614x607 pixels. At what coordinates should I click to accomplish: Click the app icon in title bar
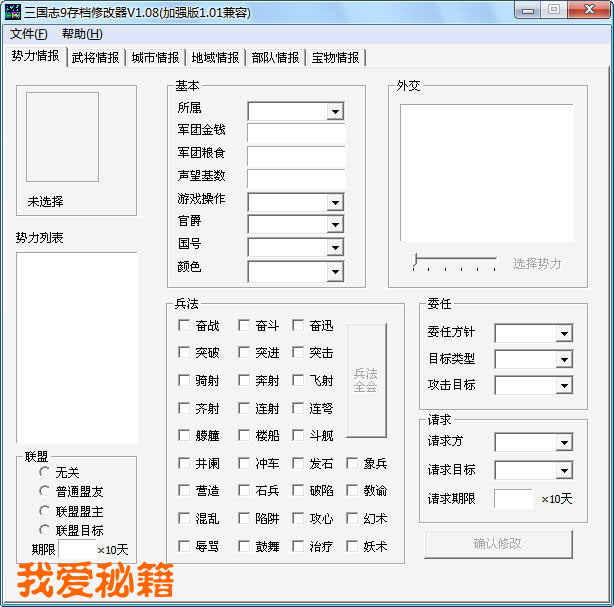tap(14, 12)
